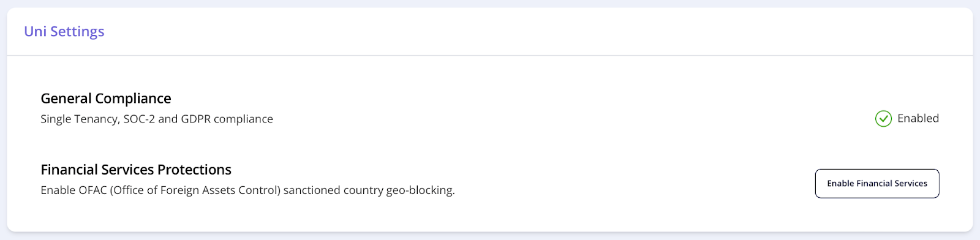Click the Enable Financial Services button

(877, 184)
